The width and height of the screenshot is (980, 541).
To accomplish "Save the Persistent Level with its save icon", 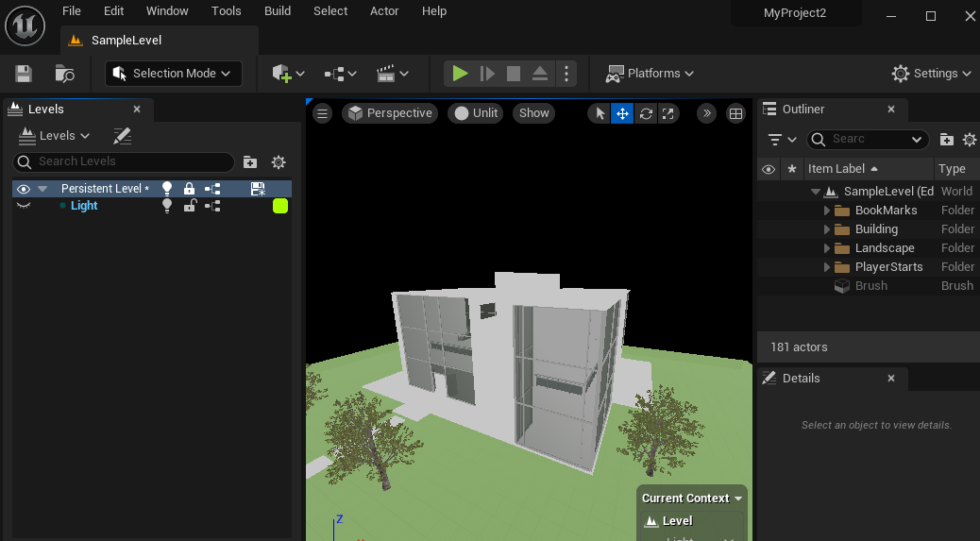I will tap(258, 189).
